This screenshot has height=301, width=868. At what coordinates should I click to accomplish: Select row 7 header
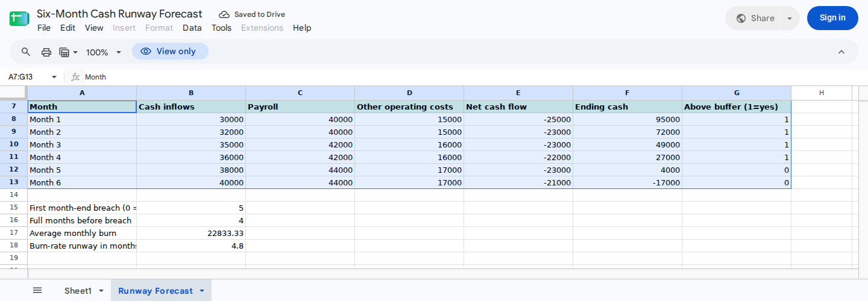14,107
